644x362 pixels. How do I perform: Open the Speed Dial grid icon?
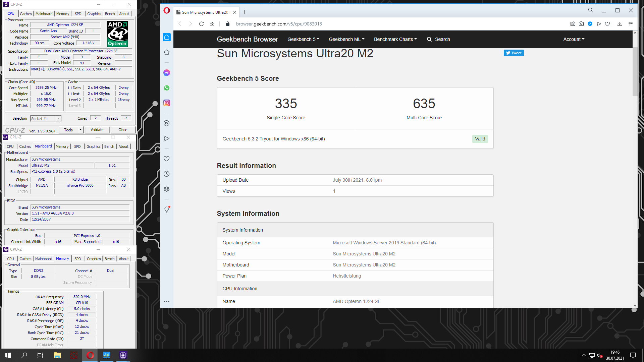point(212,24)
